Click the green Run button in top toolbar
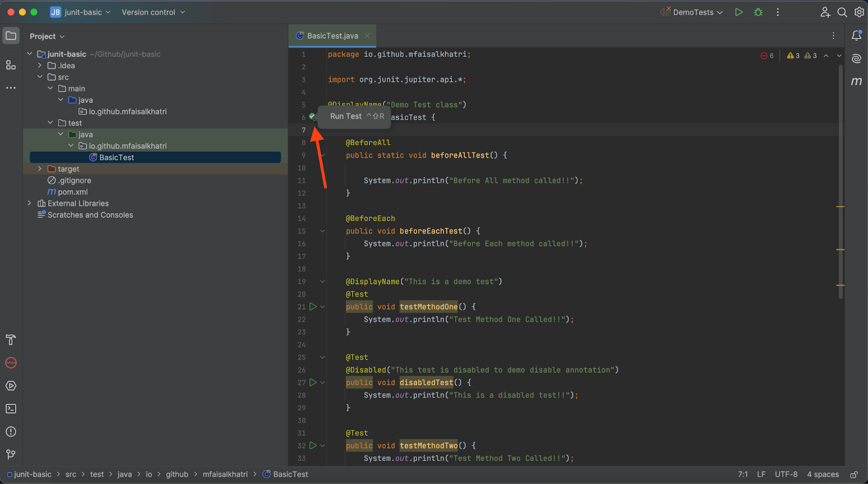The image size is (868, 484). pos(738,12)
